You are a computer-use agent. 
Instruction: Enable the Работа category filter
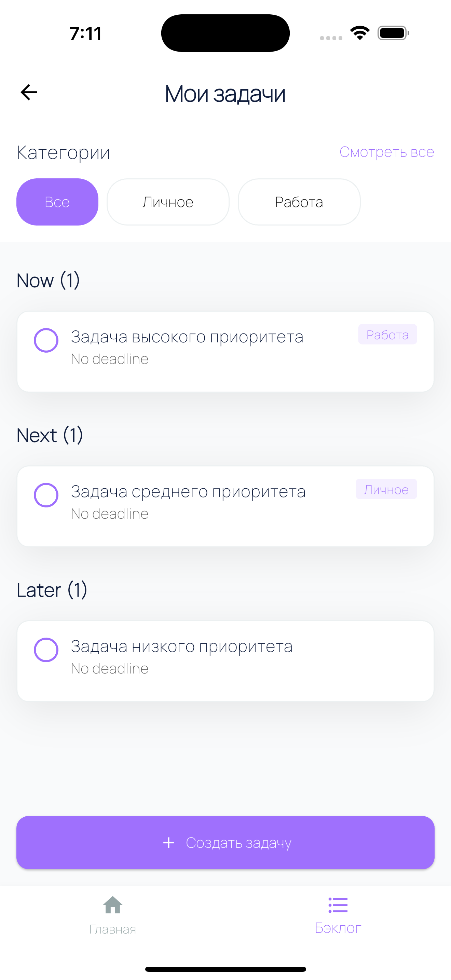299,202
